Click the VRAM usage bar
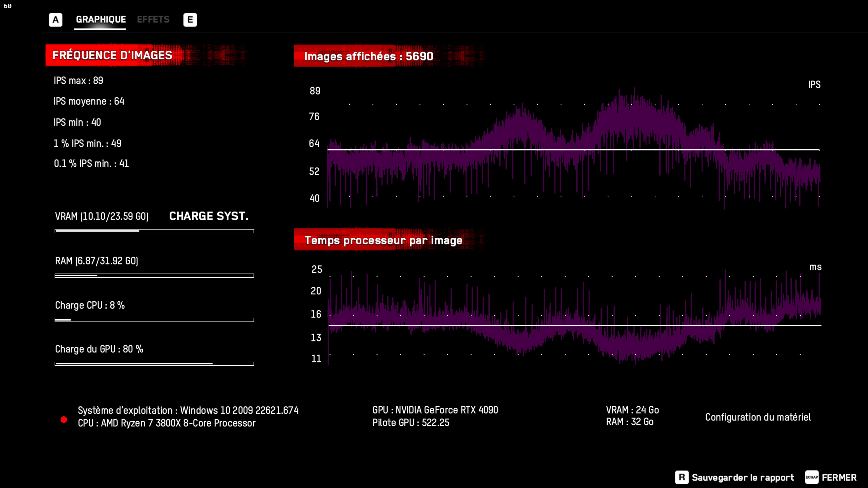 tap(154, 231)
